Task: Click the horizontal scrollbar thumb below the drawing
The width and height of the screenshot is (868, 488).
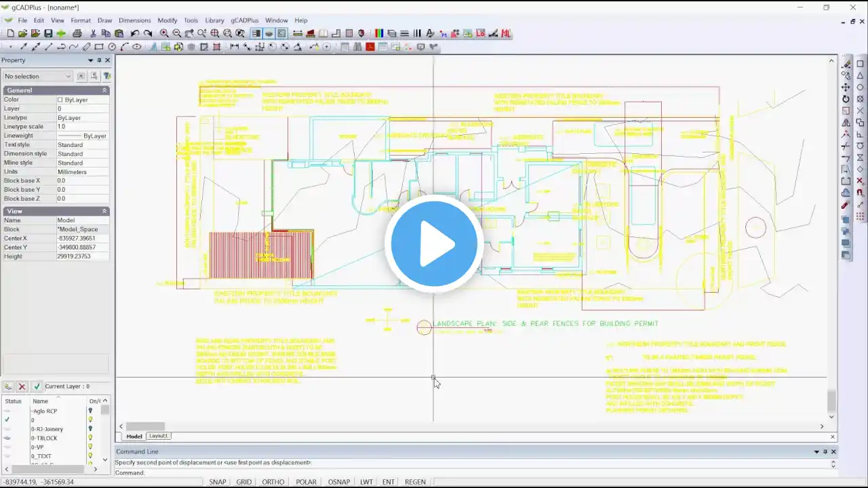Action: point(145,426)
